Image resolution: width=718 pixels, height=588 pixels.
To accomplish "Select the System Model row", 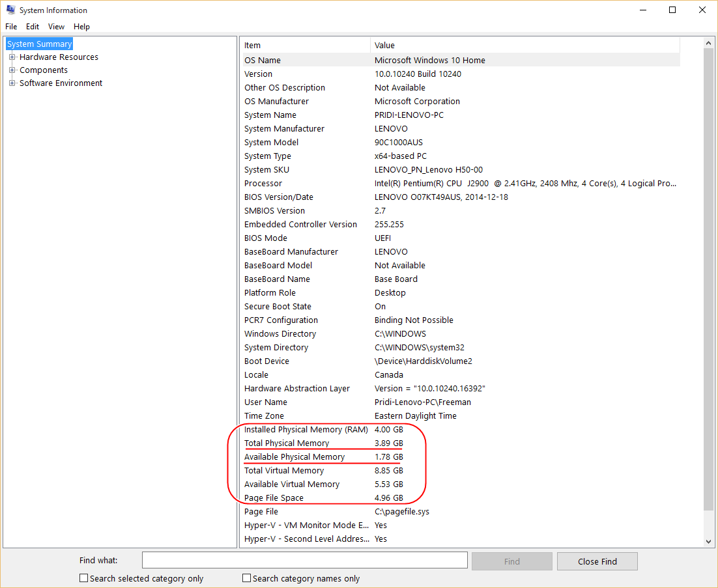I will point(461,143).
